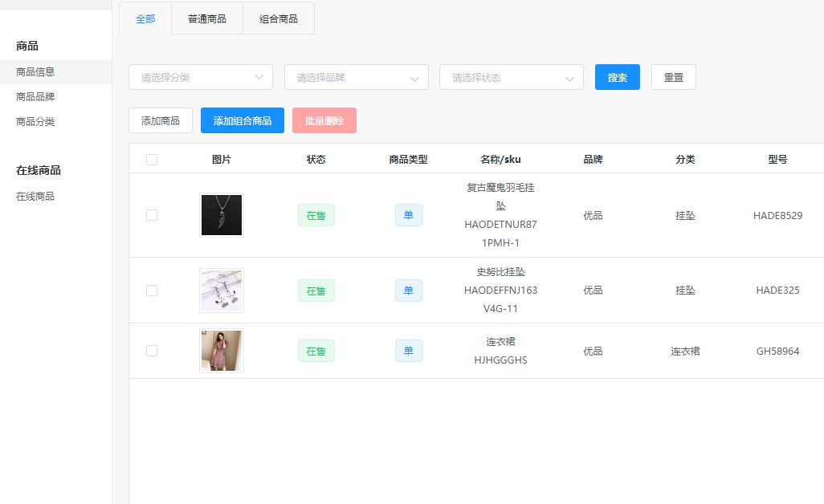Check the checkbox for 连衣裙 row
824x504 pixels.
(x=152, y=351)
